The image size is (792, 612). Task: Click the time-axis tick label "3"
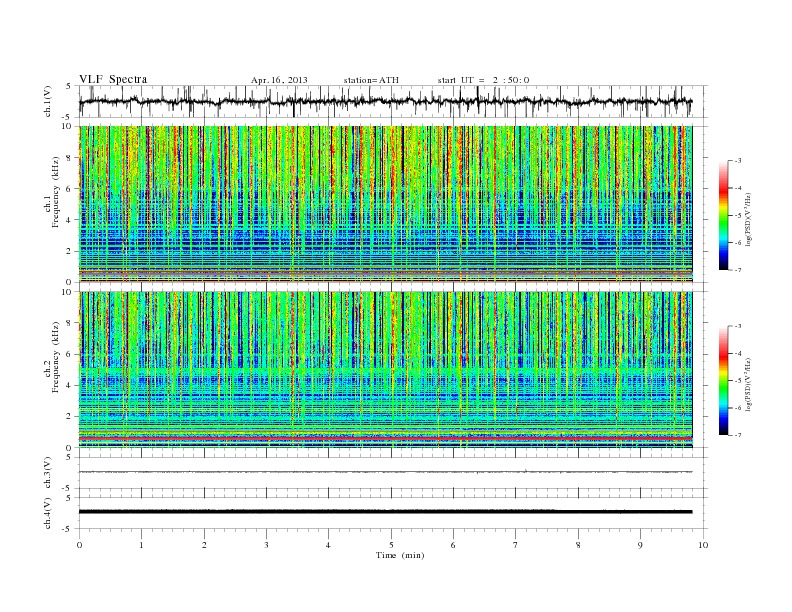[x=266, y=545]
